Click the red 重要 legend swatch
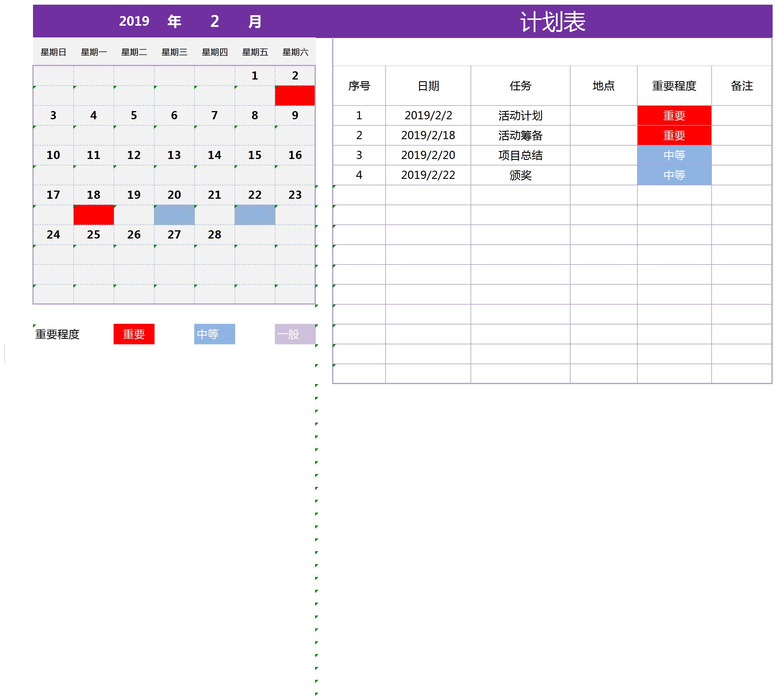 point(134,334)
